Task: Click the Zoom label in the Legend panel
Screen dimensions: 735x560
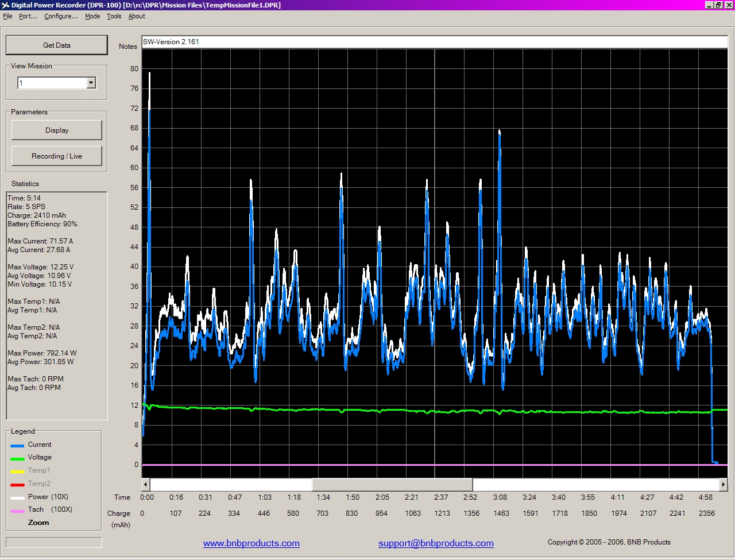Action: pos(38,523)
